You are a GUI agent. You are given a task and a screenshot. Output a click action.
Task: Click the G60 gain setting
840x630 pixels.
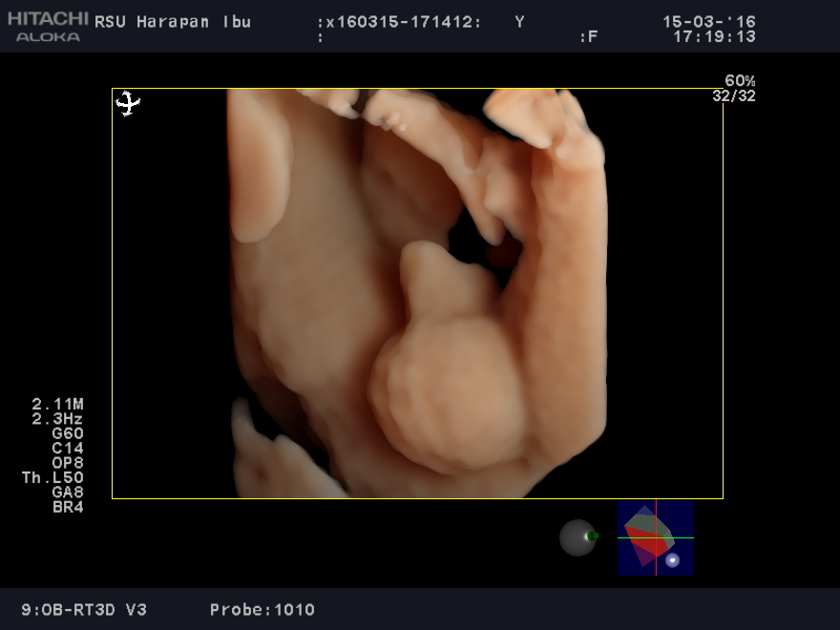click(68, 433)
